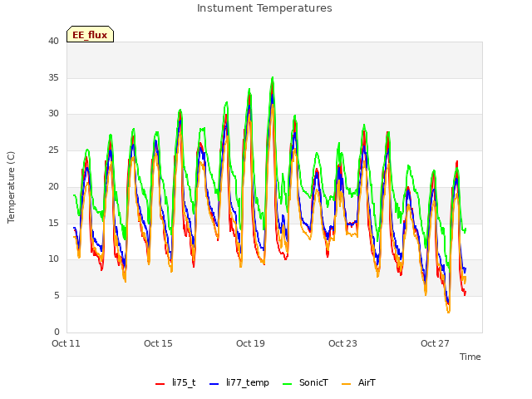Click the highest SonicT peak near 35 degrees
The image size is (532, 399).
(273, 77)
